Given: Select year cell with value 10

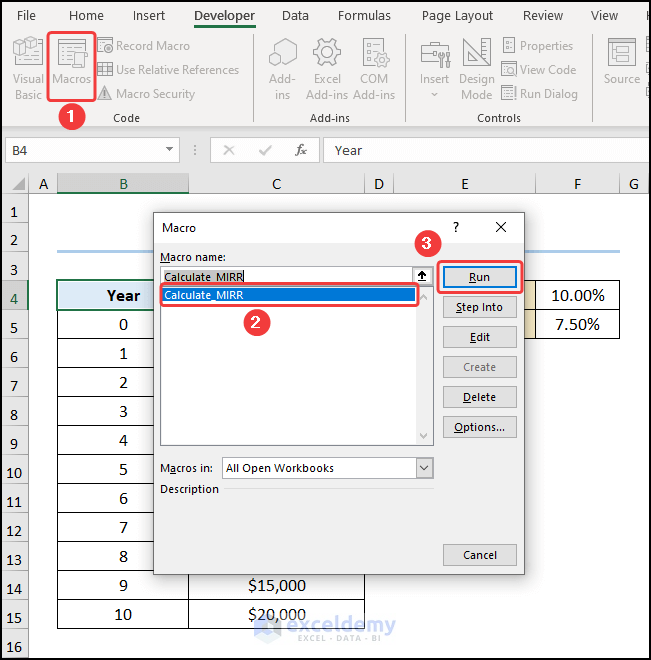Looking at the screenshot, I should [x=123, y=614].
